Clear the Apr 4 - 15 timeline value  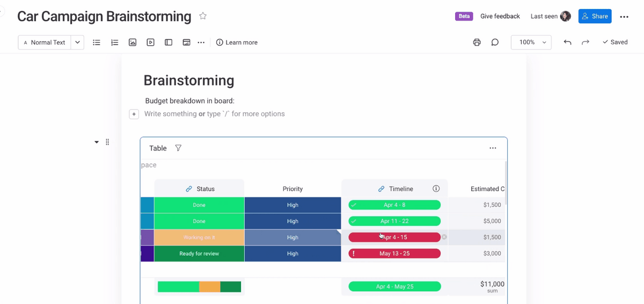444,237
